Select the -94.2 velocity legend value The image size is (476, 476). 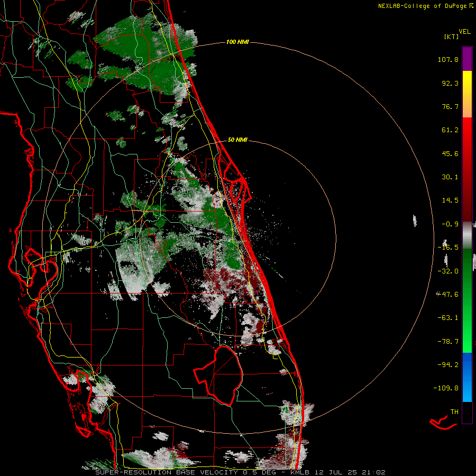tap(448, 364)
